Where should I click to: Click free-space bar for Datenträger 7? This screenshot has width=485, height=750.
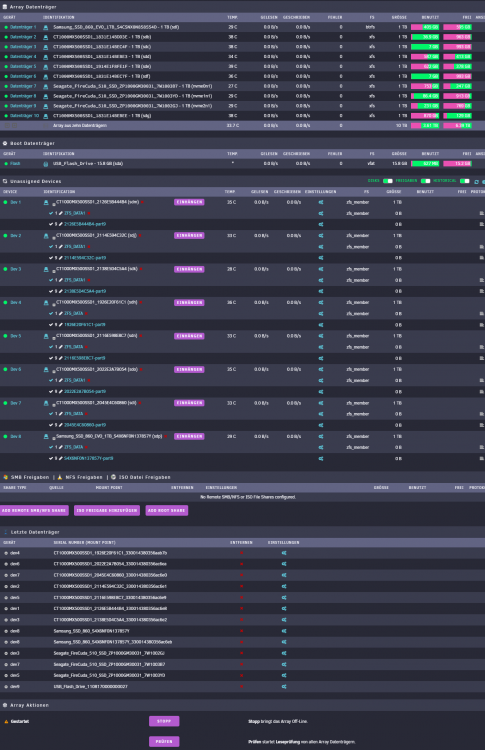point(458,86)
